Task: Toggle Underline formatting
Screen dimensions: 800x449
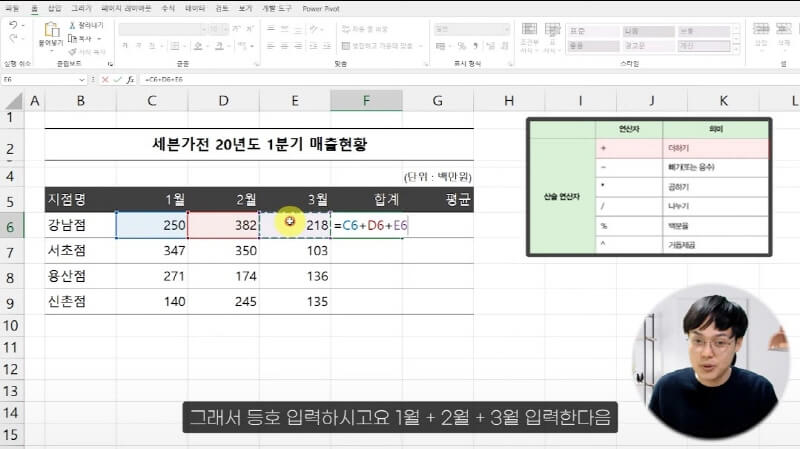Action: pos(152,46)
